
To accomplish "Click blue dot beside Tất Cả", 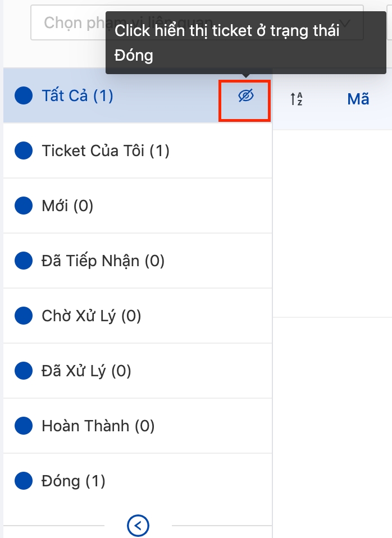I will pyautogui.click(x=24, y=95).
